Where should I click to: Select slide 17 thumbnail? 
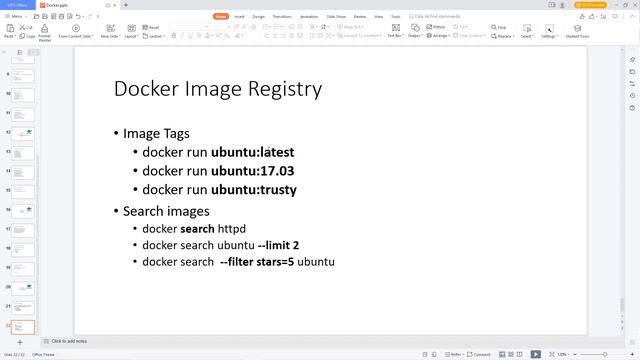point(23,230)
